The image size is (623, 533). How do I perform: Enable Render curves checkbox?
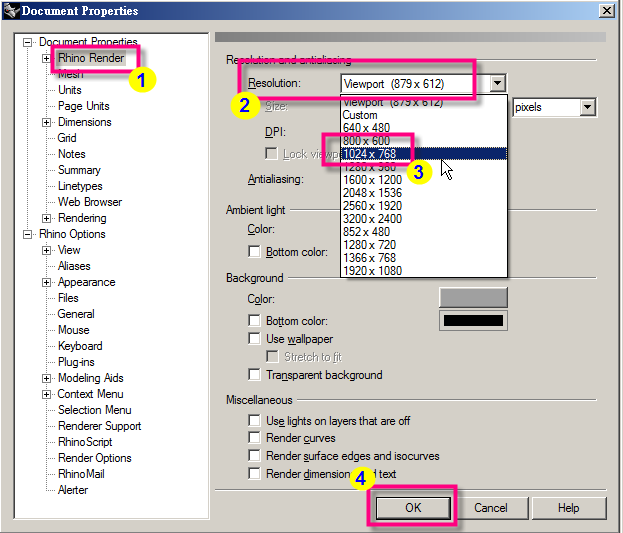[254, 438]
